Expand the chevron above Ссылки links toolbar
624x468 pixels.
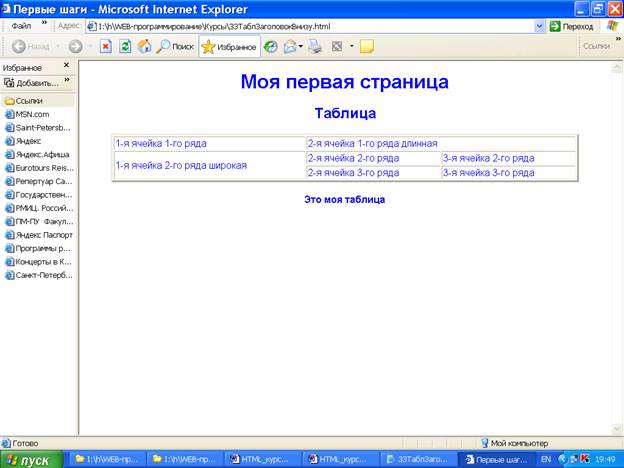(618, 39)
